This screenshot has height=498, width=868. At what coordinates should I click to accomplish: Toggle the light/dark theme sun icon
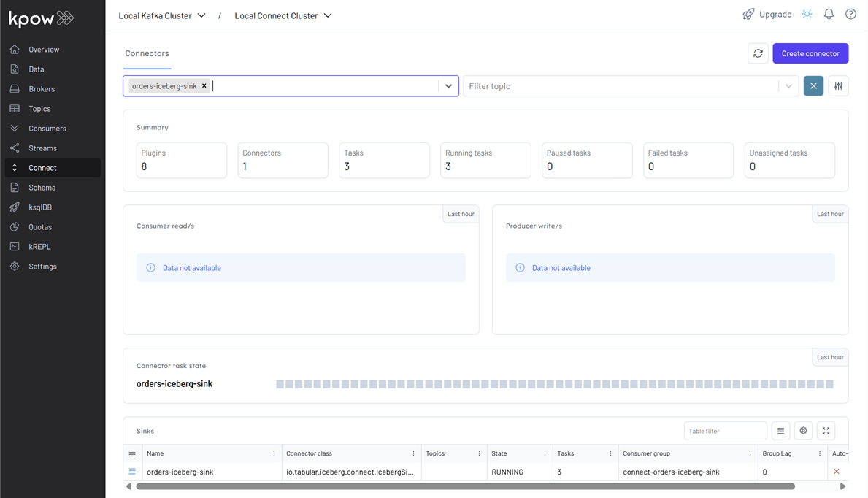(807, 15)
